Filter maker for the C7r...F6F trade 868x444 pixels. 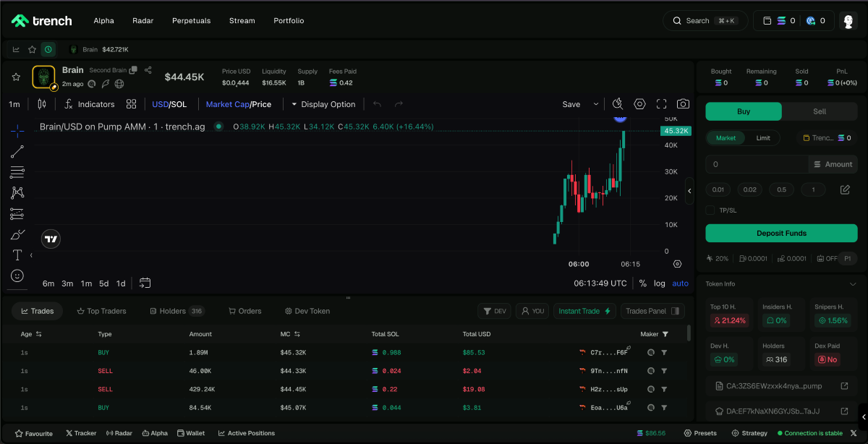tap(664, 352)
